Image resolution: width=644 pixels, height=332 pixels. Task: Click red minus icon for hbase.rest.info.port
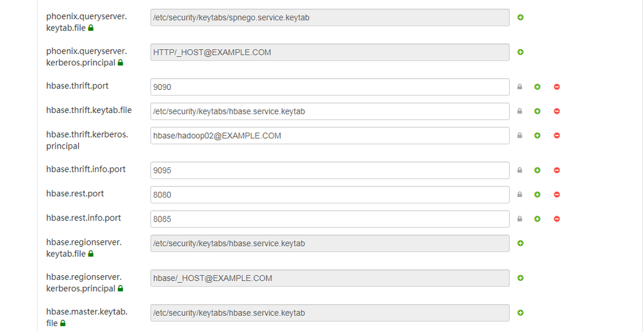tap(556, 219)
